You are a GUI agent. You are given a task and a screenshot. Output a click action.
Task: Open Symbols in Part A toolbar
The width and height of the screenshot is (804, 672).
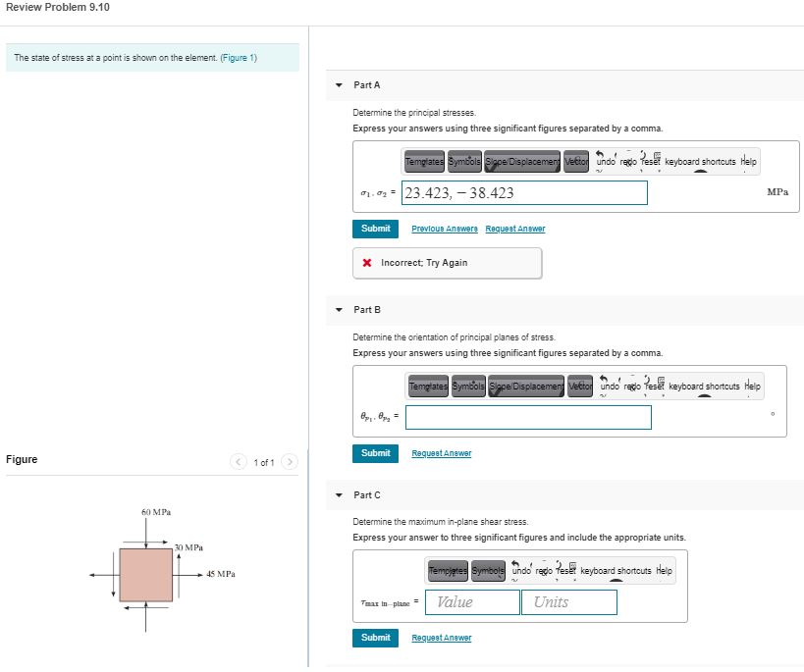464,162
